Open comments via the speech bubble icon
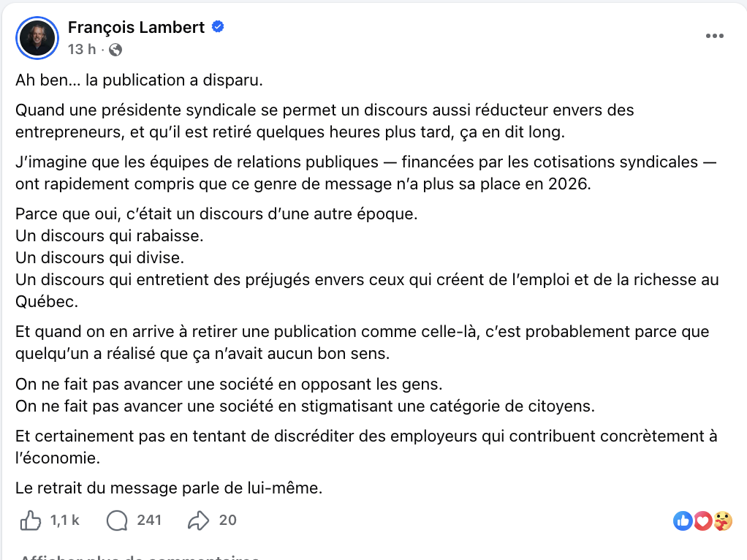 tap(117, 521)
